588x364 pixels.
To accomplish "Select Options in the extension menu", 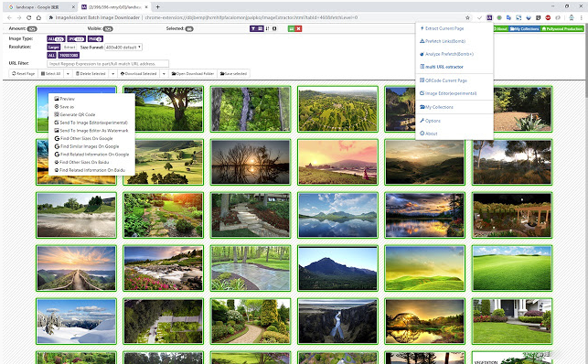I will (430, 121).
